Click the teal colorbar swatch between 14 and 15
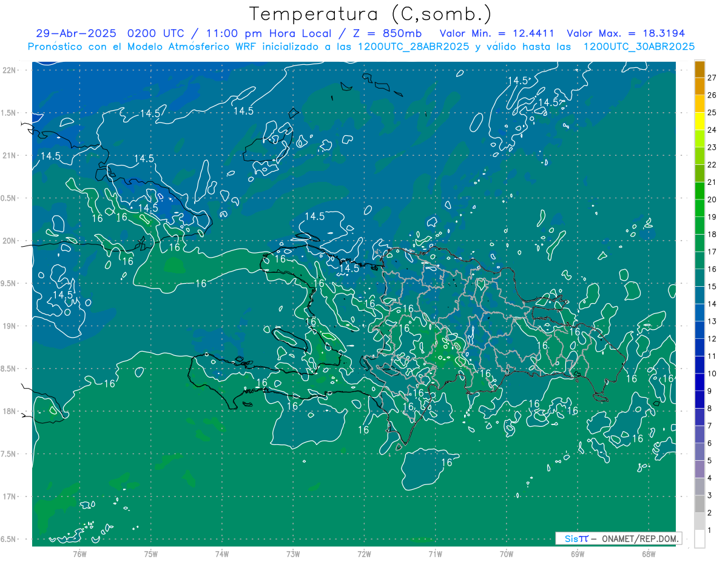The image size is (728, 562). 700,296
